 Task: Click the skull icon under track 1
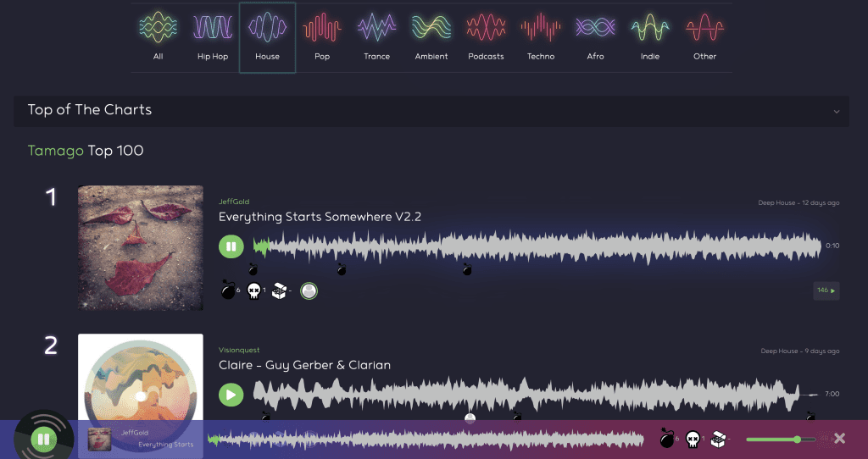(253, 290)
